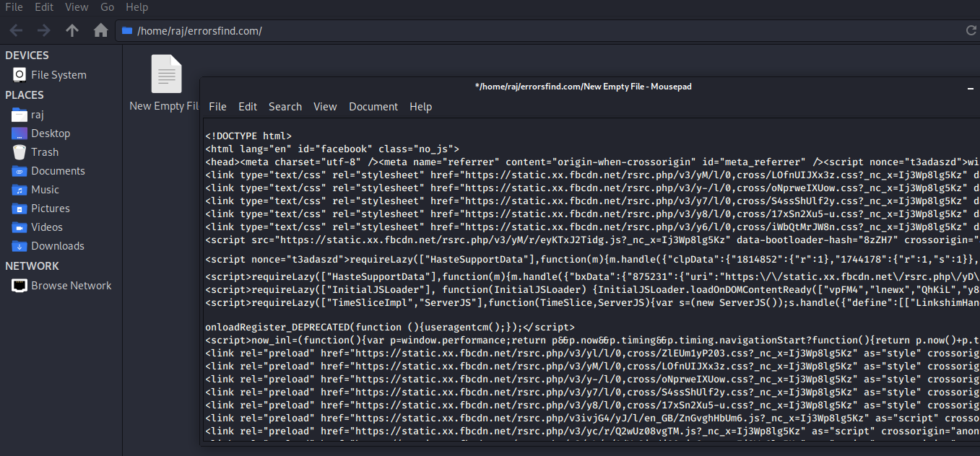
Task: Open the file manager's View menu
Action: point(77,7)
